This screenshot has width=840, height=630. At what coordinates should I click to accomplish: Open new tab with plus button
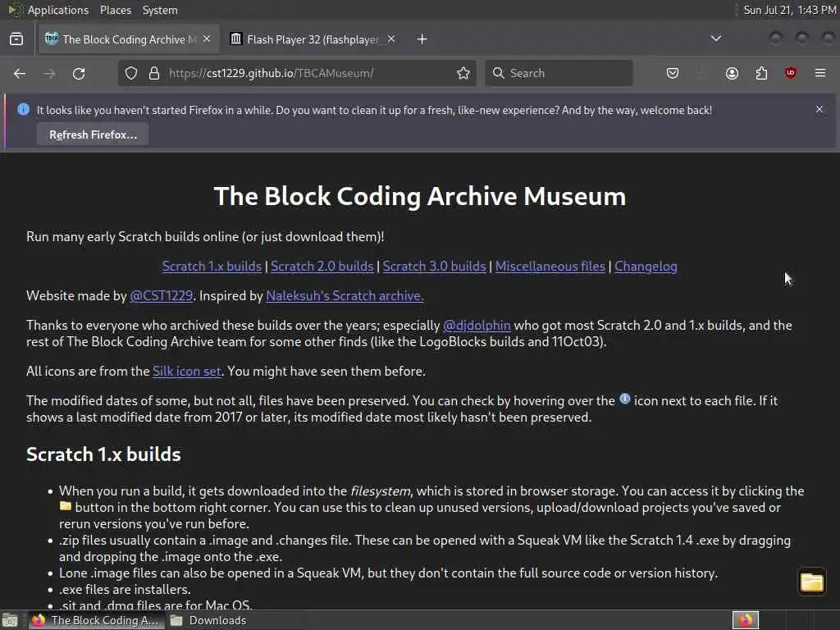coord(422,39)
